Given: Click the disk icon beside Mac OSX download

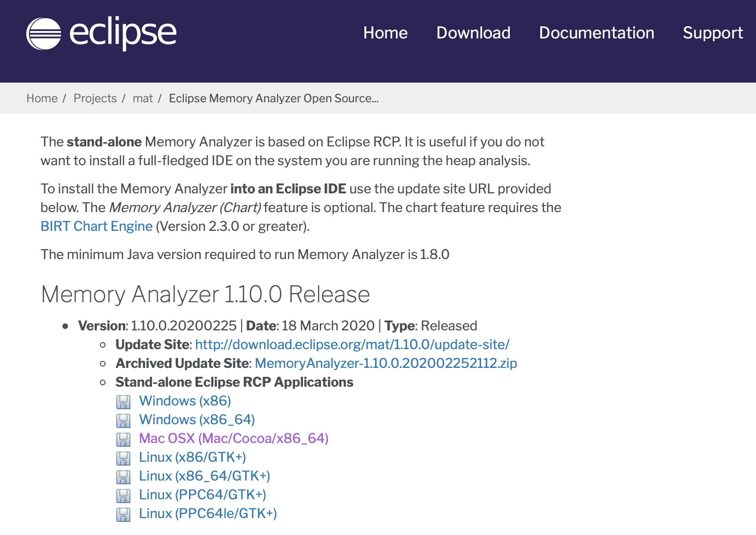Looking at the screenshot, I should click(123, 439).
